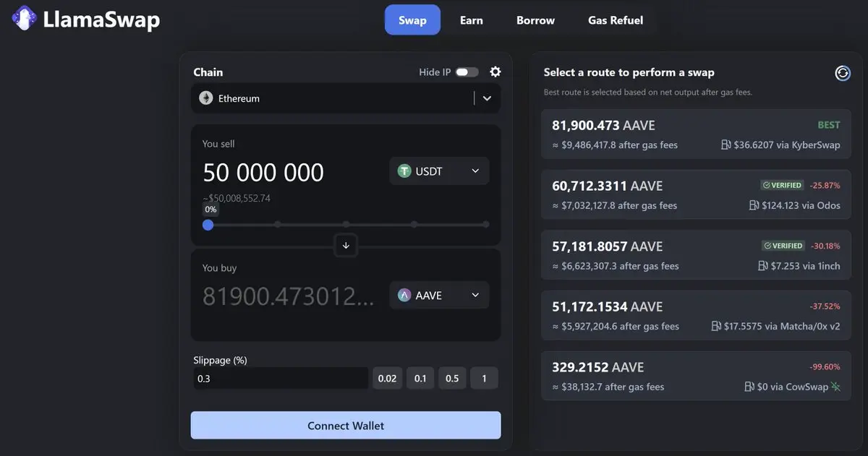Toggle the Hide IP switch

coord(467,72)
